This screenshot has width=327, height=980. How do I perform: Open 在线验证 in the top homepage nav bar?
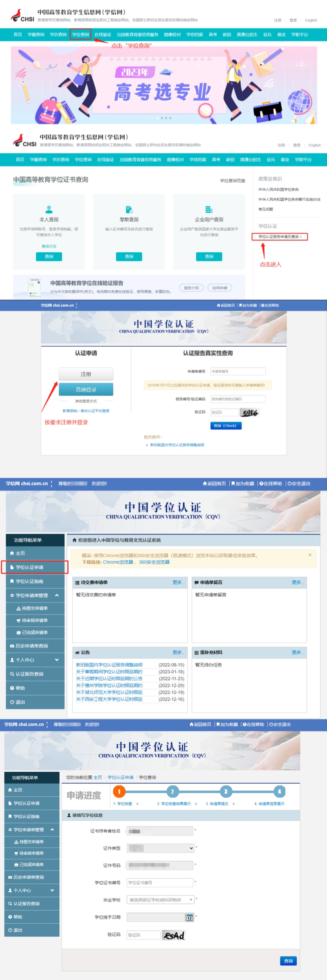tap(103, 35)
